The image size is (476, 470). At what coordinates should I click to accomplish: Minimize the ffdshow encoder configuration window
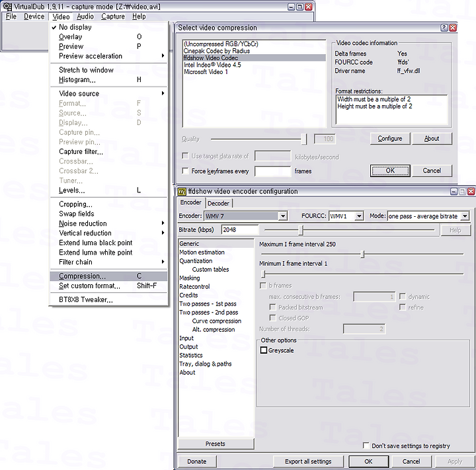pos(454,191)
